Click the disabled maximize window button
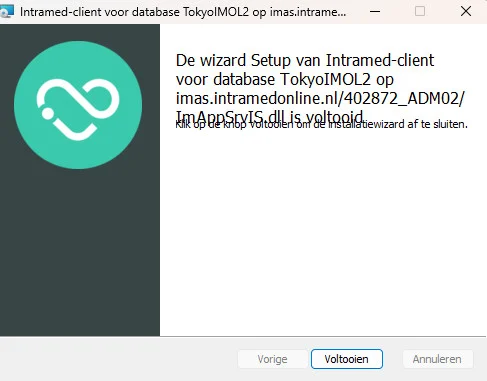 tap(420, 11)
